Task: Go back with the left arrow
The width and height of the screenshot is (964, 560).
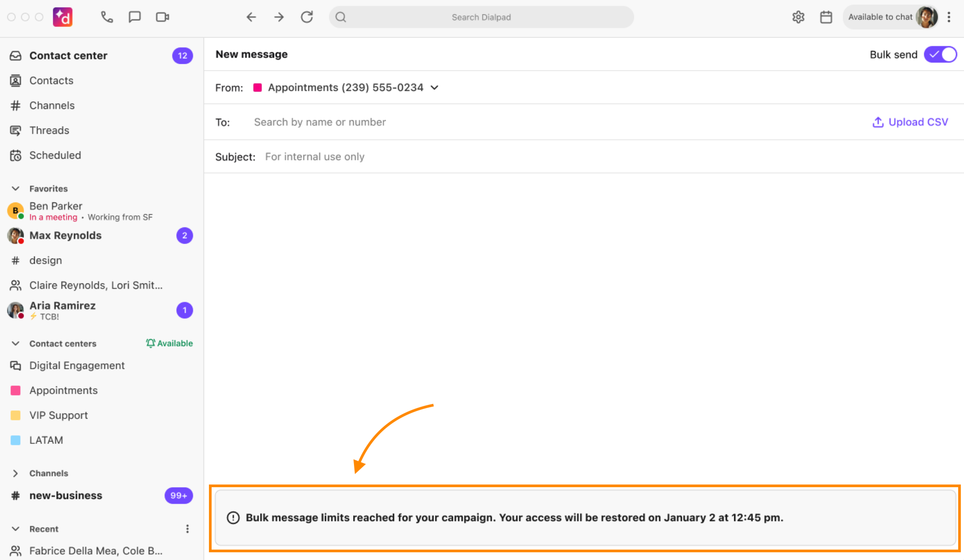Action: [251, 17]
